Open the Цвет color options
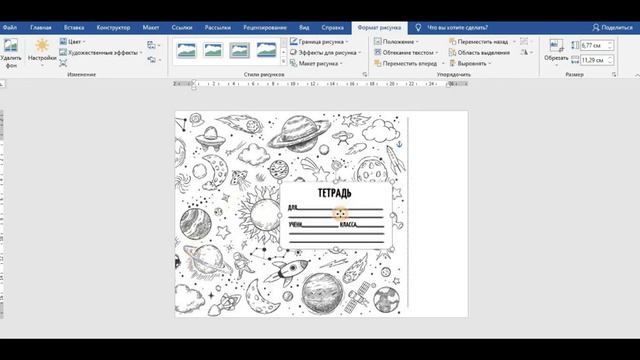The image size is (640, 360). (72, 42)
